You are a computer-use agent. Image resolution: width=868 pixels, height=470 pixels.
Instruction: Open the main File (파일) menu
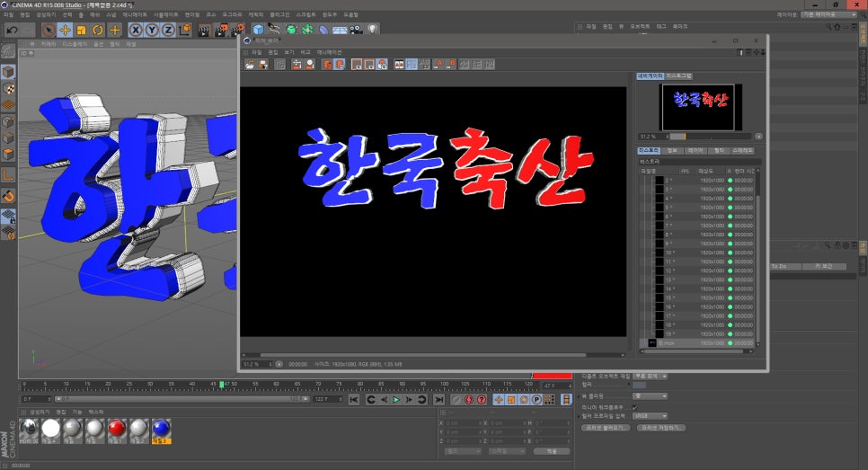(8, 15)
